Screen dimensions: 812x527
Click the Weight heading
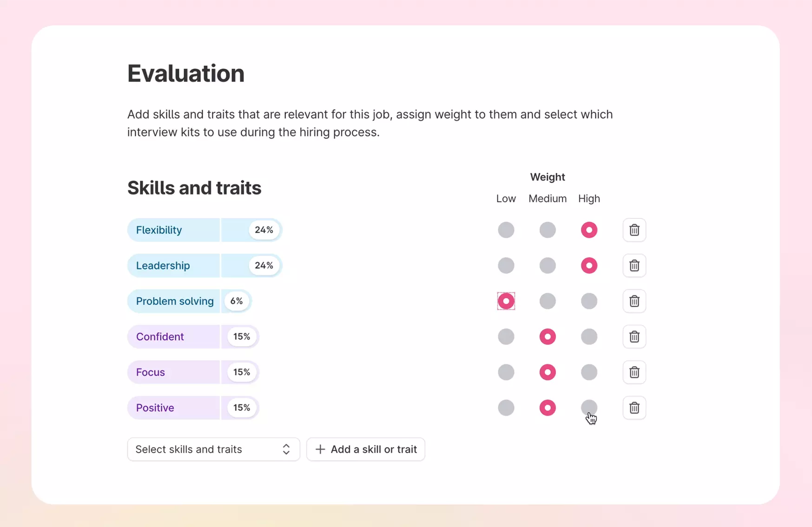548,177
